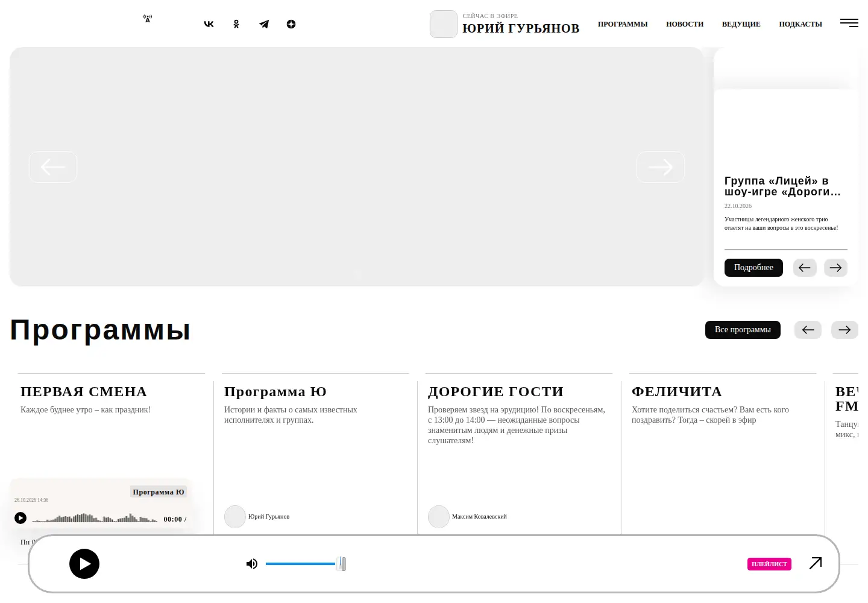This screenshot has height=603, width=868.
Task: Click the host name Юрий Гурьянов in card
Action: (269, 517)
